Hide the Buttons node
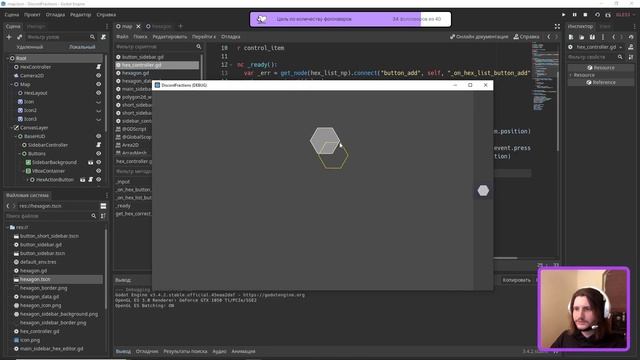Screen dimensions: 640x360 click(98, 154)
